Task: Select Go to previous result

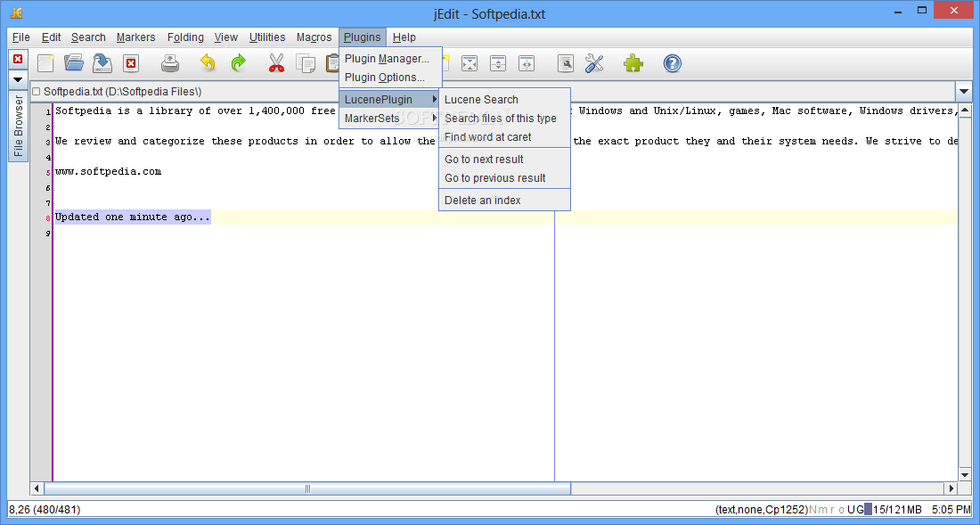Action: [x=504, y=178]
